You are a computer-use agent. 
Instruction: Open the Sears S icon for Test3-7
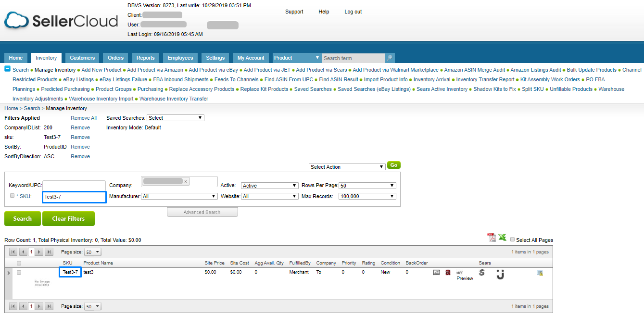(x=482, y=273)
